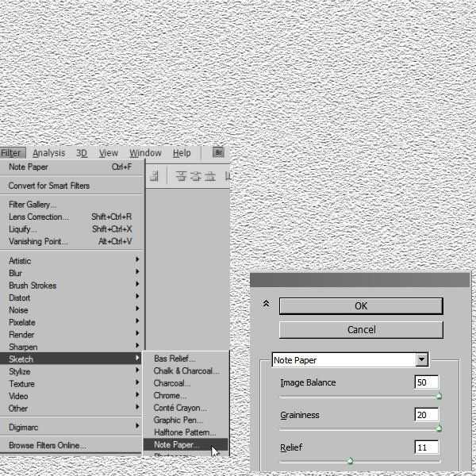Select the highlighted Sketch submenu entry

[71, 359]
